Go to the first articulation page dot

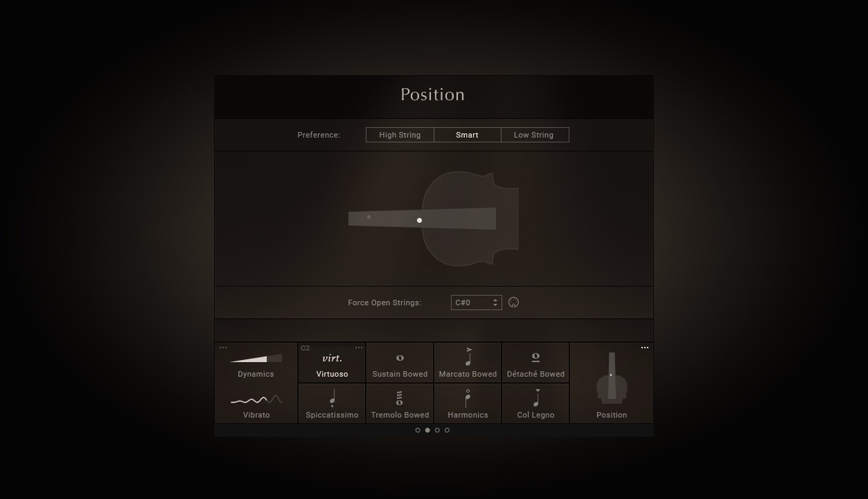click(x=418, y=430)
